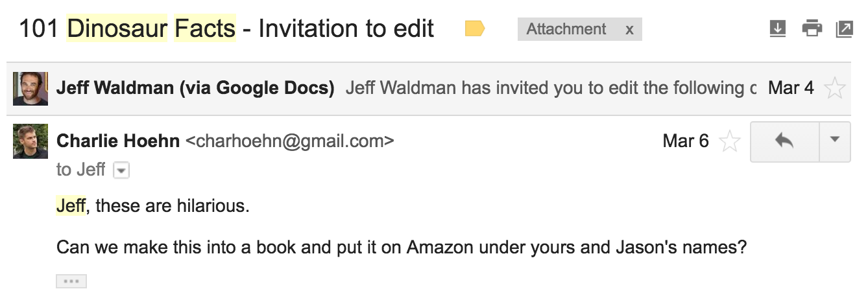Screen dimensions: 868x302
Task: Print this email conversation
Action: point(812,29)
